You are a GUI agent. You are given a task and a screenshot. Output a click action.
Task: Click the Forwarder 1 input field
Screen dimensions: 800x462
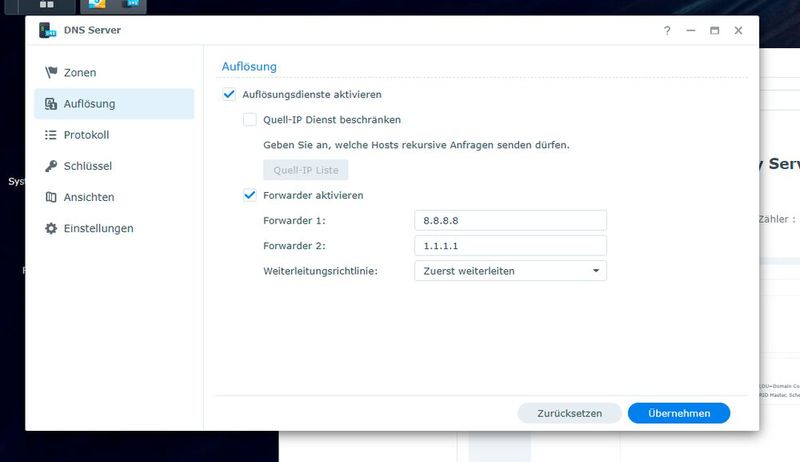click(510, 220)
